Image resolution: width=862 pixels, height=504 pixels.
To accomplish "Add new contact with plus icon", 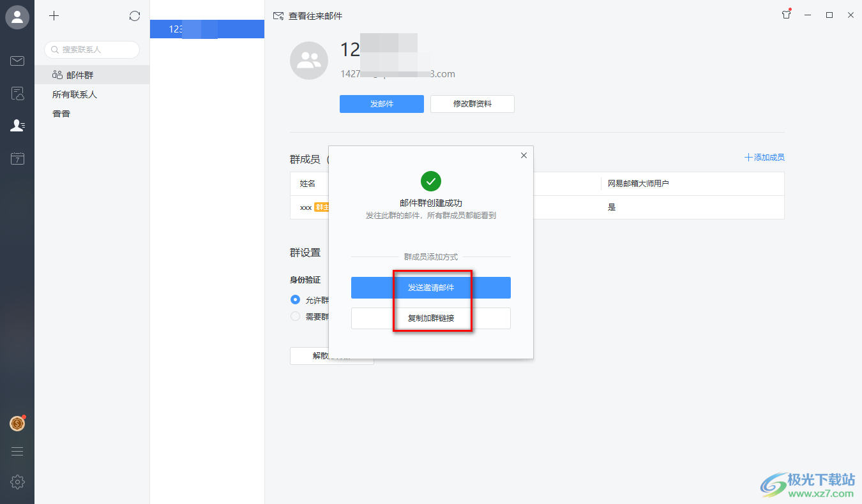I will coord(54,16).
